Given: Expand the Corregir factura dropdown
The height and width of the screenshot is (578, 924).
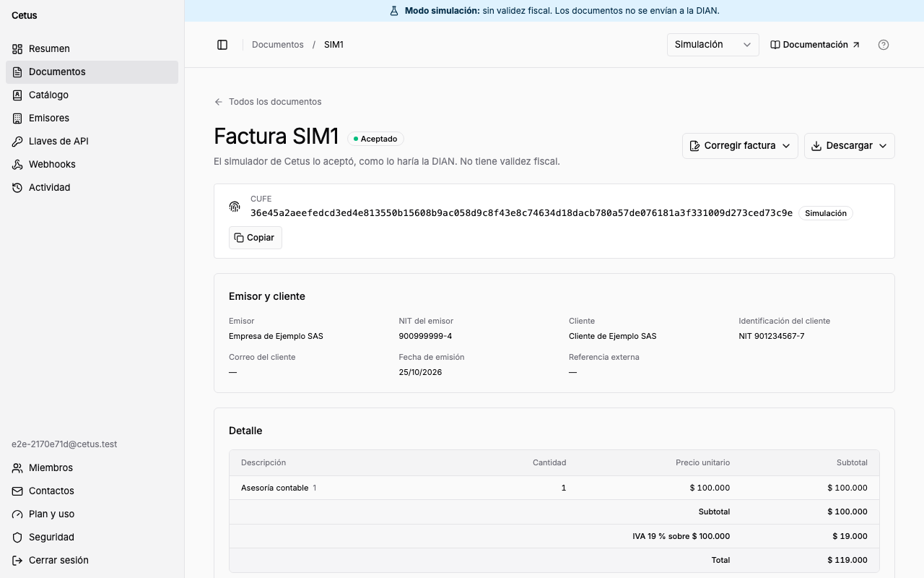Looking at the screenshot, I should tap(740, 146).
